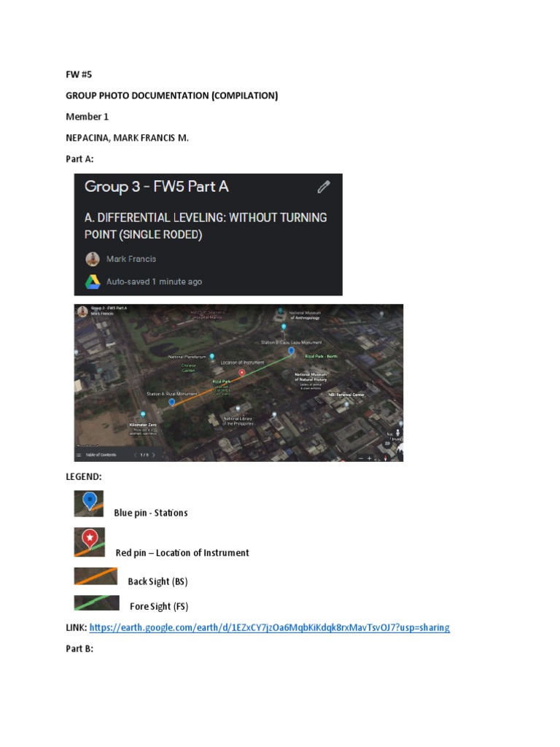Image resolution: width=560 pixels, height=747 pixels.
Task: Click Mark Francis profile avatar in title card
Action: click(x=93, y=259)
